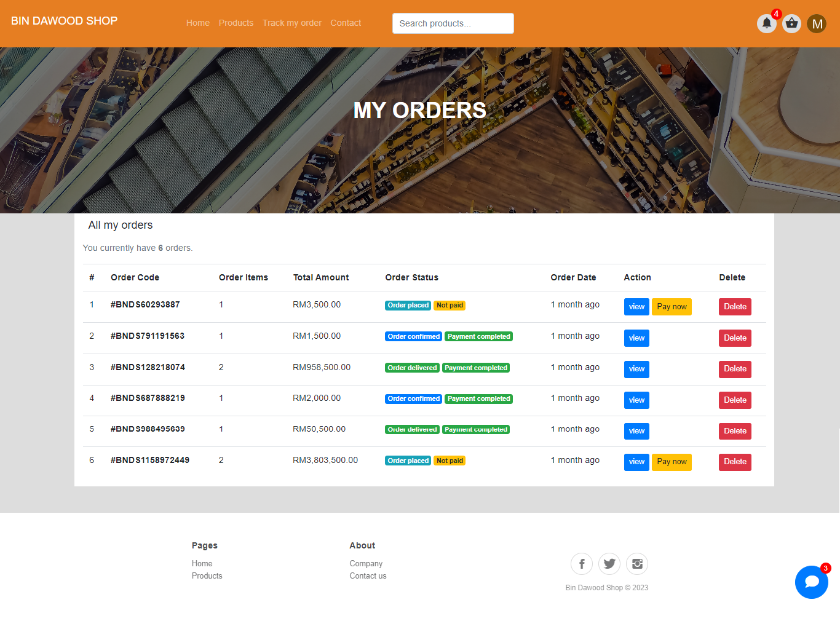Visit the Instagram social icon

tap(637, 564)
